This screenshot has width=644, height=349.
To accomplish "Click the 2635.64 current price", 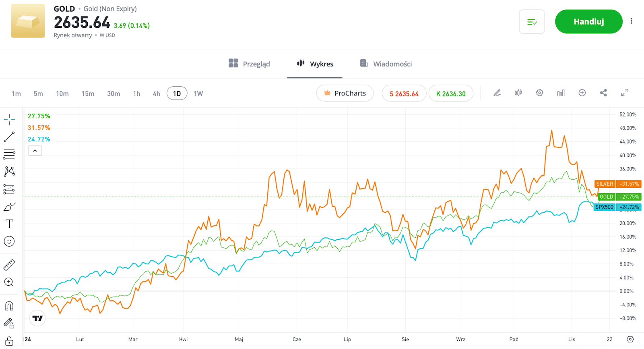I will coord(82,23).
